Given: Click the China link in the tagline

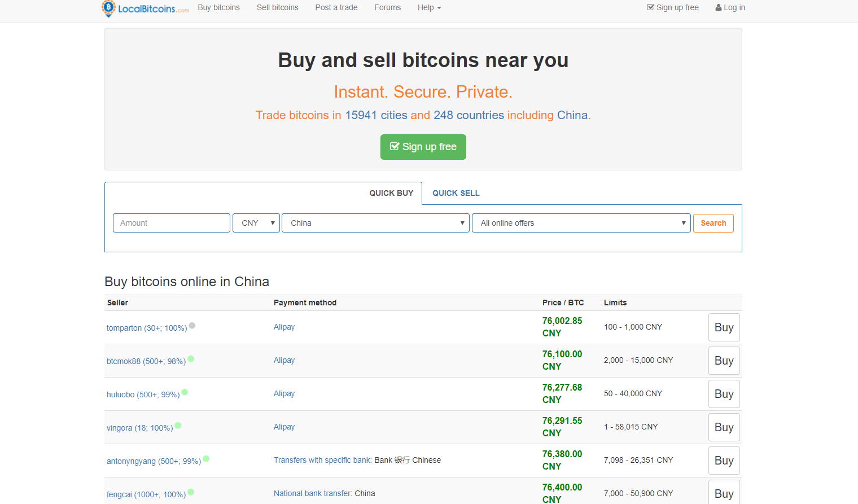Looking at the screenshot, I should (x=572, y=115).
